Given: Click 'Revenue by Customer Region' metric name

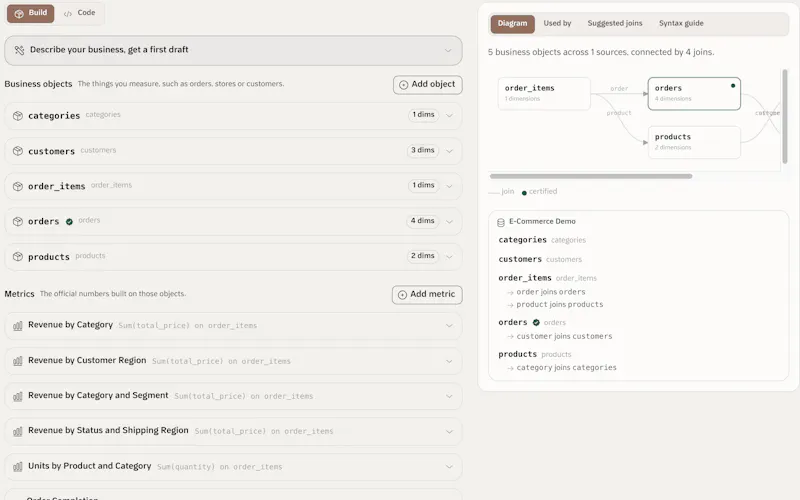Looking at the screenshot, I should (x=87, y=361).
